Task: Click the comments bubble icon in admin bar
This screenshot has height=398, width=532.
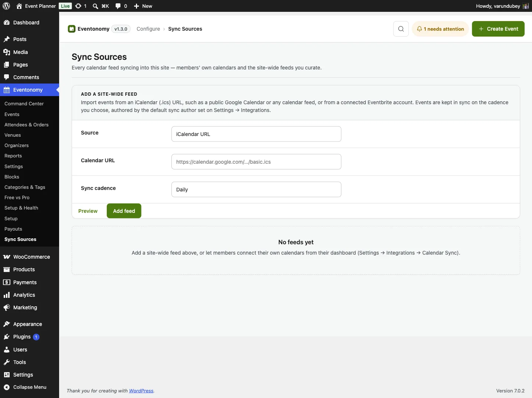Action: 118,6
